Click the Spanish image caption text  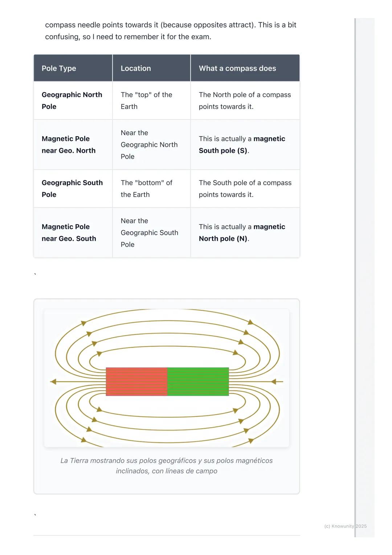(167, 466)
